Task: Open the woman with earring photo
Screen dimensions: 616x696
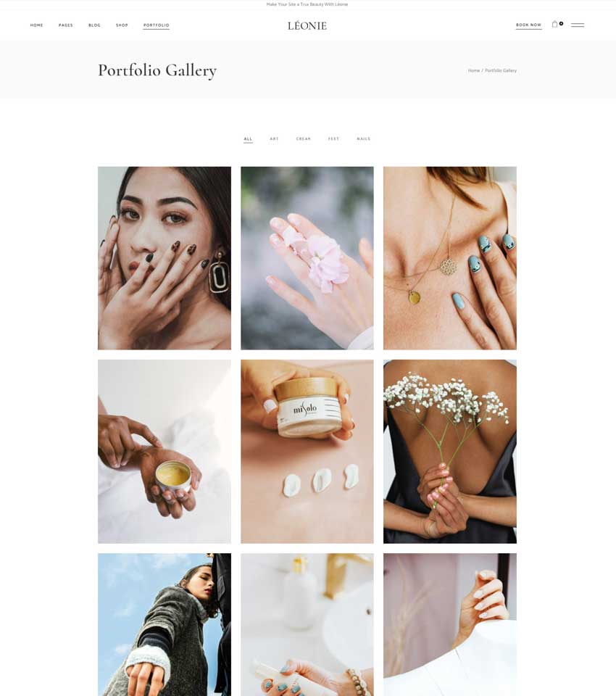Action: point(165,258)
